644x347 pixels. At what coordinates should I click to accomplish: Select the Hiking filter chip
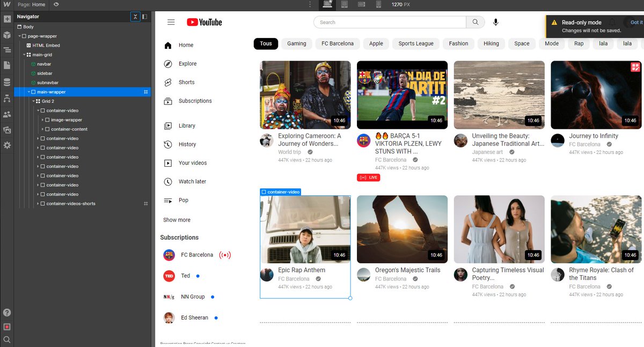[491, 43]
